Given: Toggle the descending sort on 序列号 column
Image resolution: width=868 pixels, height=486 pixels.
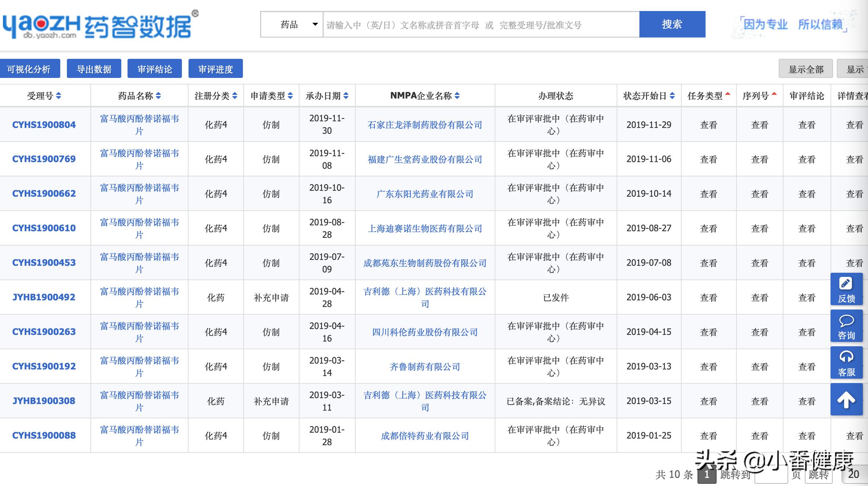Looking at the screenshot, I should (774, 95).
